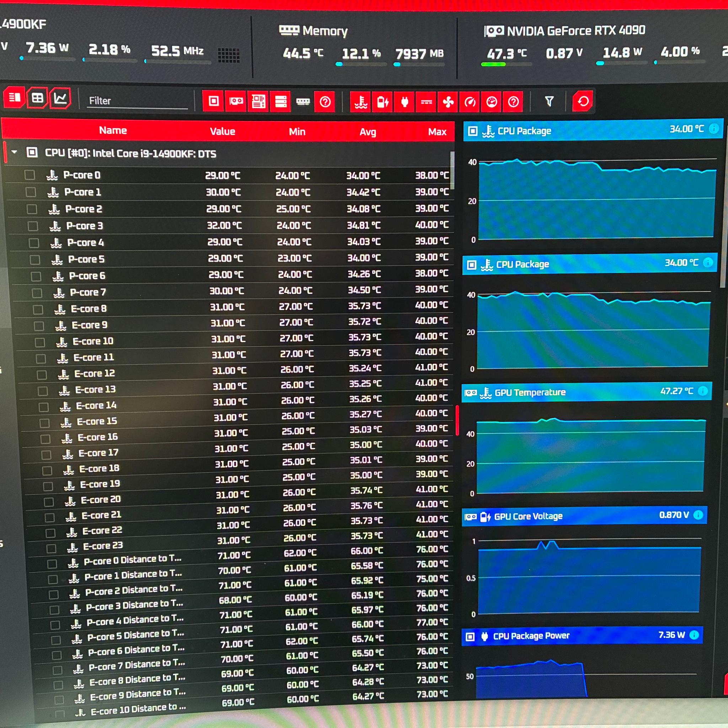Toggle question-mark filter beside the memory icon
728x728 pixels.
coord(325,102)
